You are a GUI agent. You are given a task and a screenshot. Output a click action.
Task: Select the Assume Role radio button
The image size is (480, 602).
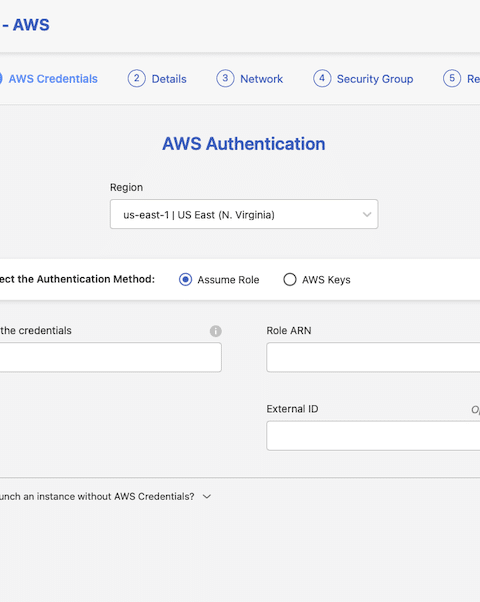point(185,280)
